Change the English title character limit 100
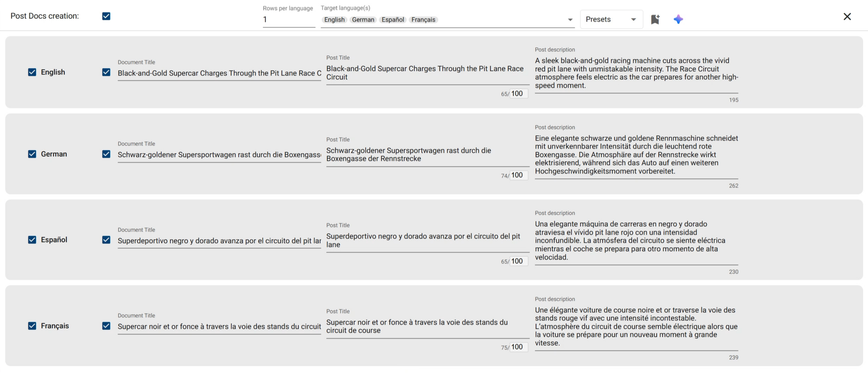This screenshot has width=868, height=373. pos(518,94)
